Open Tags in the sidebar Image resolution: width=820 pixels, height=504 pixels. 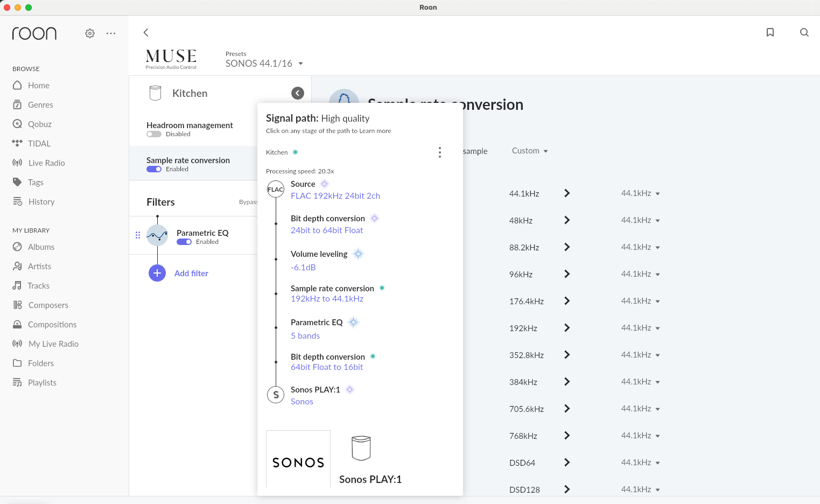coord(36,183)
